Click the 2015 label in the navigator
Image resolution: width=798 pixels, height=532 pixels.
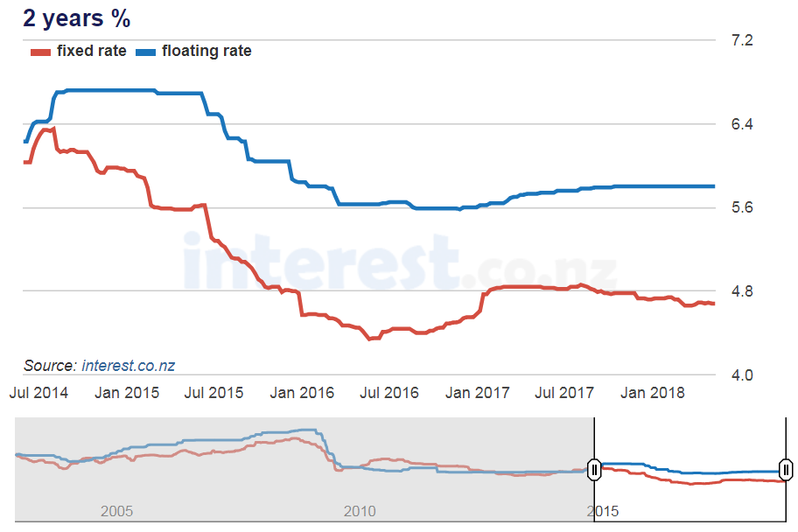point(603,510)
